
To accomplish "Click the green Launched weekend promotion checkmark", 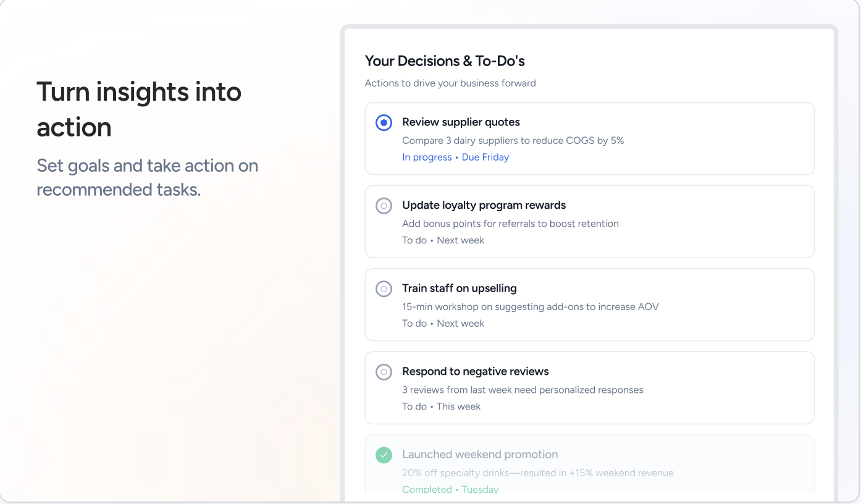I will [x=384, y=455].
